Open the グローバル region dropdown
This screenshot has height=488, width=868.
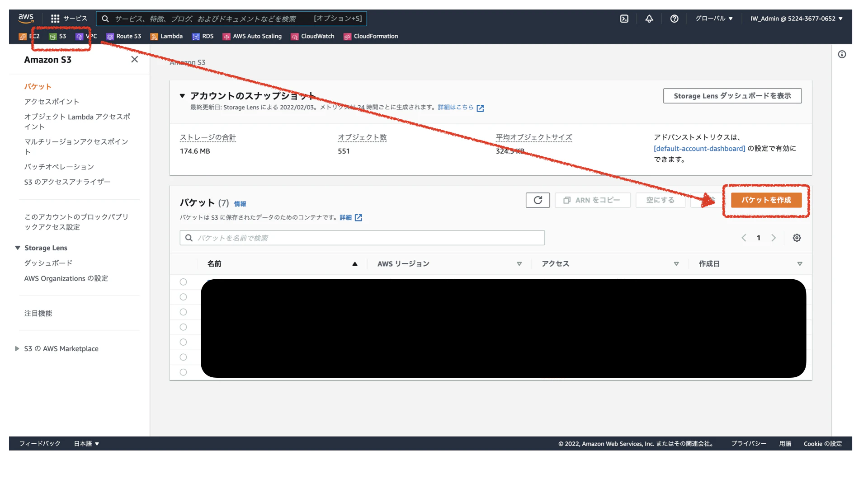pos(714,19)
